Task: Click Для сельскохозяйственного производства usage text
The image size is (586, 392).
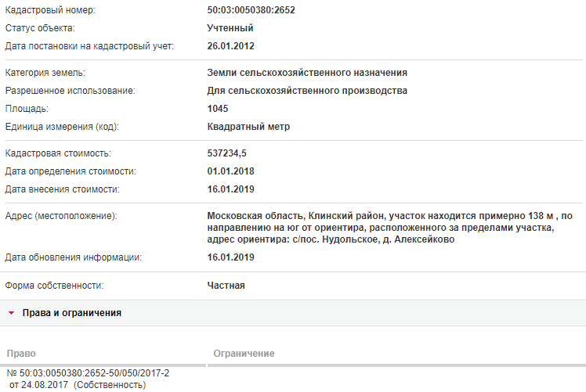Action: click(x=307, y=91)
